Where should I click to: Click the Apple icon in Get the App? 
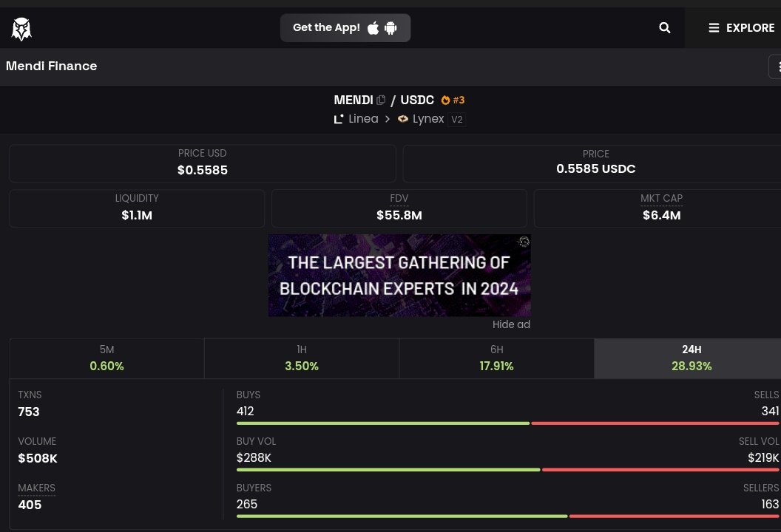[373, 27]
